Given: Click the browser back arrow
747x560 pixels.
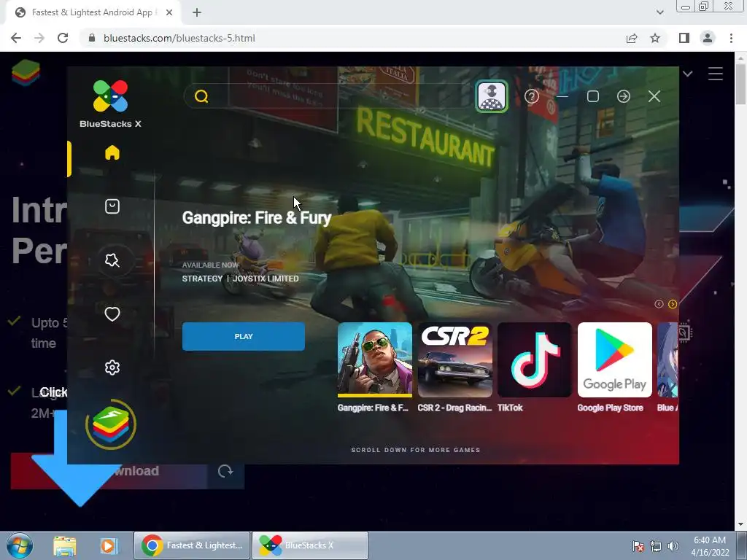Looking at the screenshot, I should coord(16,38).
